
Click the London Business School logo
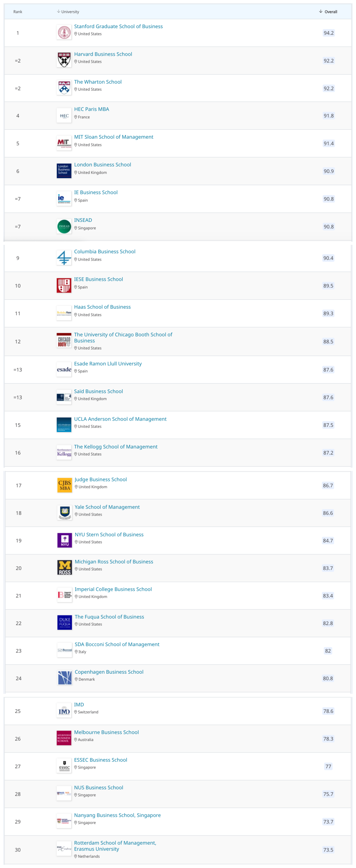(x=64, y=171)
